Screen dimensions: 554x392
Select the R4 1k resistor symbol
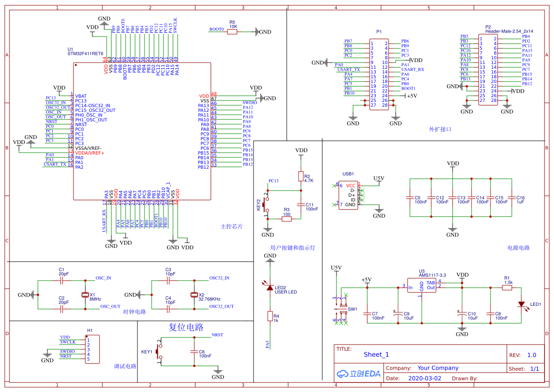[270, 316]
